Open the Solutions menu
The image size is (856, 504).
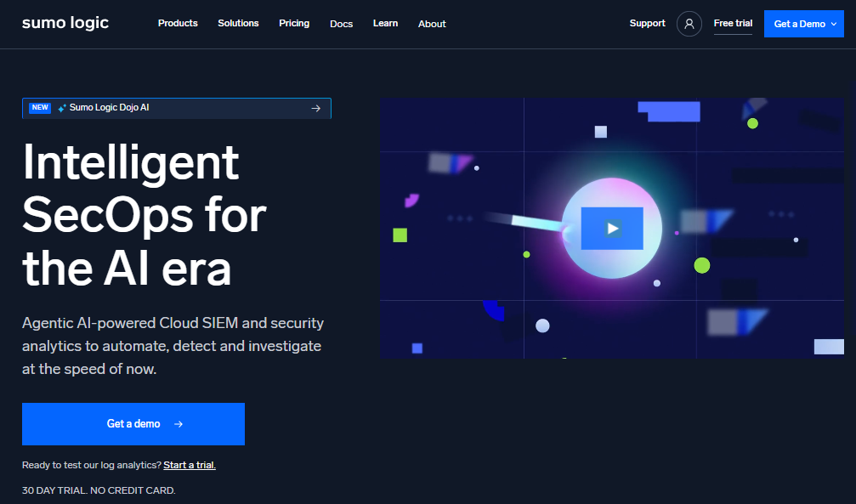[238, 23]
